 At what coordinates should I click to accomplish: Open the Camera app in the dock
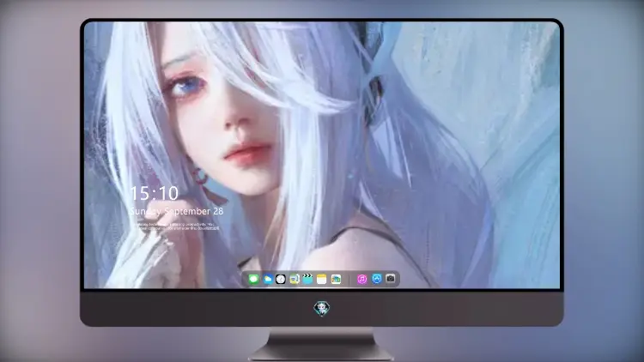[390, 279]
